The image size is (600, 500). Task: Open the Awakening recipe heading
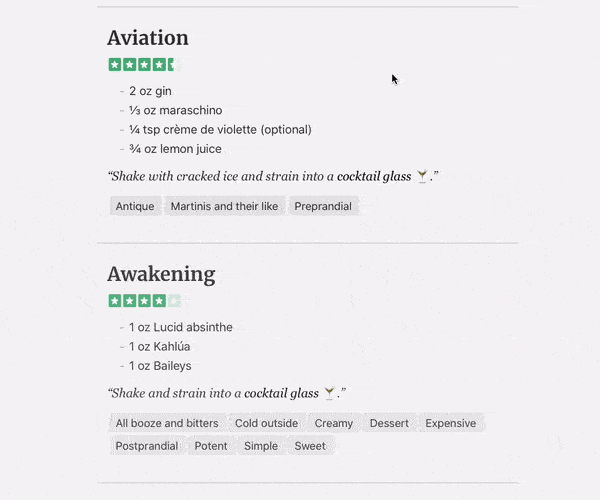pyautogui.click(x=161, y=274)
